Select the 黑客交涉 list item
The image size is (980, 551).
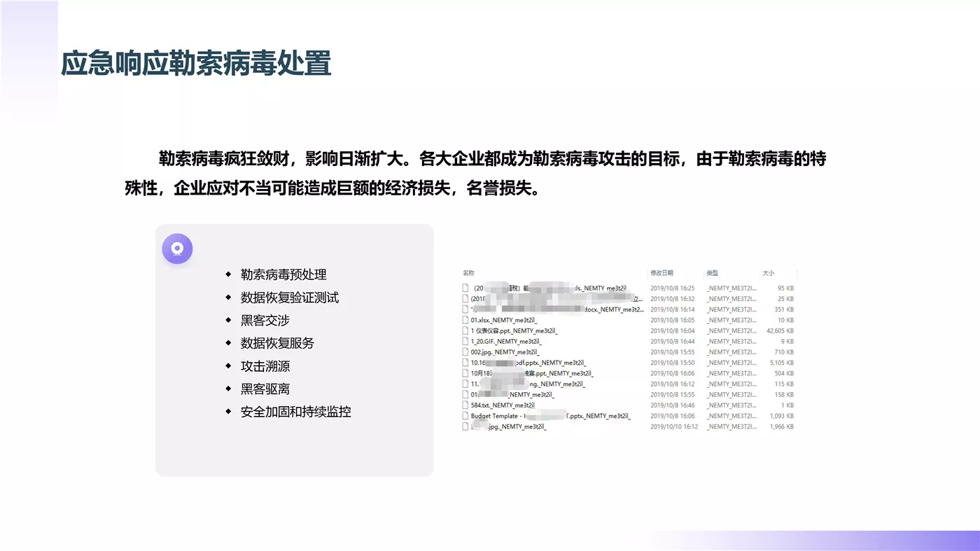tap(265, 320)
